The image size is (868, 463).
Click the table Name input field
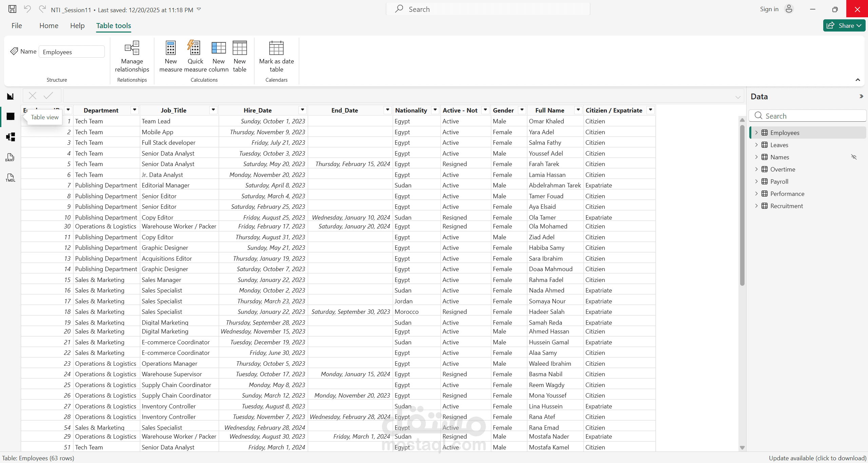[x=72, y=52]
